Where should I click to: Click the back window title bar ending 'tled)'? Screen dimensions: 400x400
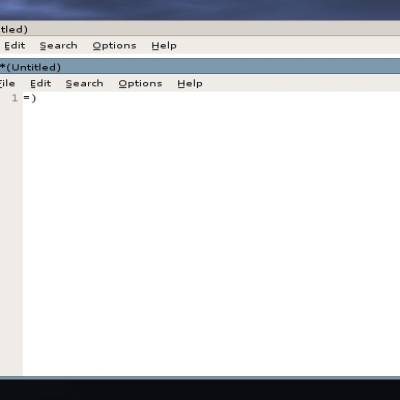click(x=200, y=29)
